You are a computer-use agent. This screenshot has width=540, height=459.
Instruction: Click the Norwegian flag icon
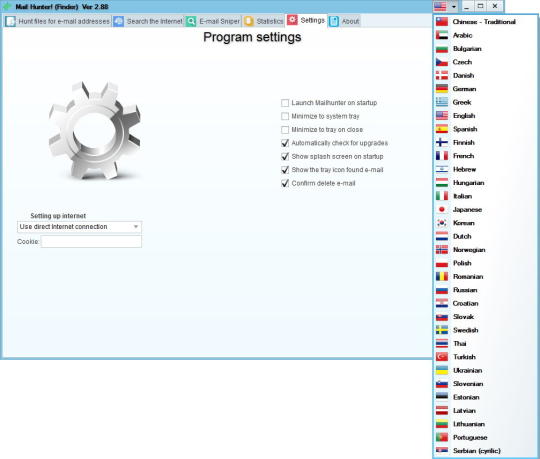tap(442, 250)
